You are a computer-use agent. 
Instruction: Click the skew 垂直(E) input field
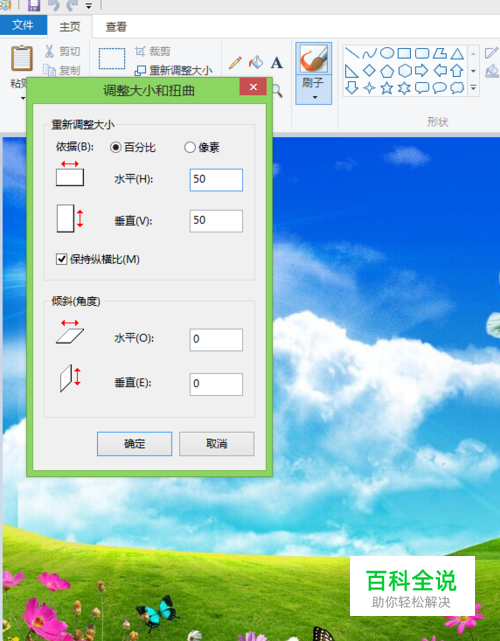point(216,384)
